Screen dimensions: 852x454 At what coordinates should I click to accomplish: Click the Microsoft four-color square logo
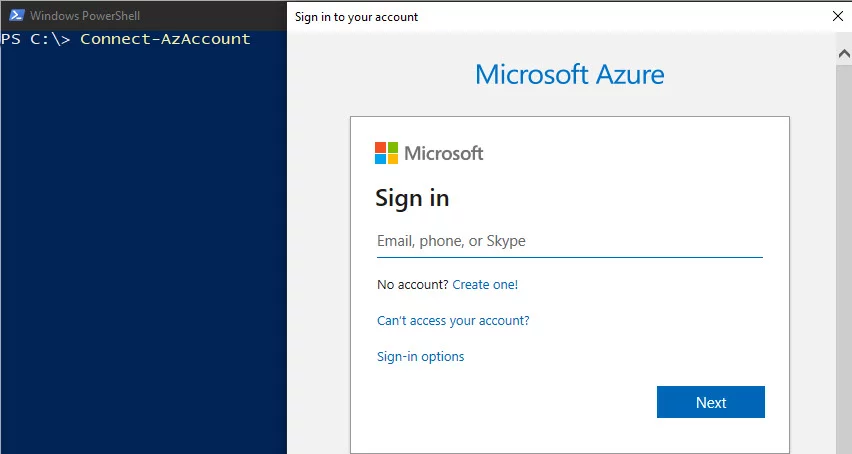tap(386, 153)
